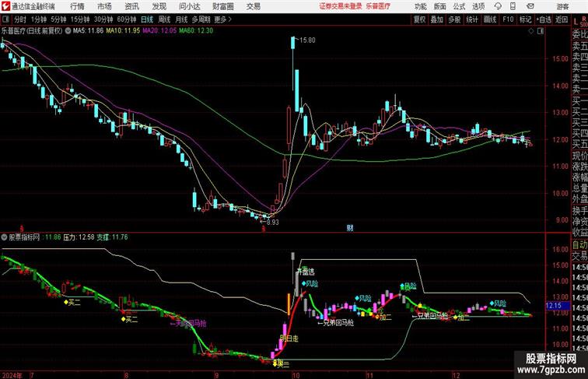Screen dimensions: 588x379
Task: Select the 日线 daily period
Action: (x=147, y=19)
